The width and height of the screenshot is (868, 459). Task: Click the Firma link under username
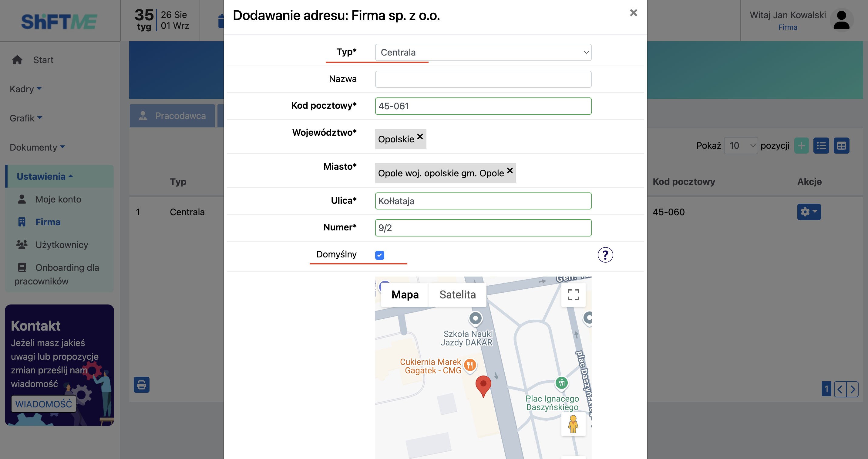click(x=787, y=27)
